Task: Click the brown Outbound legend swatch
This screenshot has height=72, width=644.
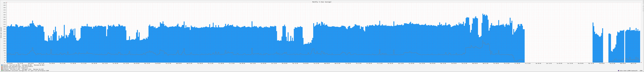Action: [2, 69]
